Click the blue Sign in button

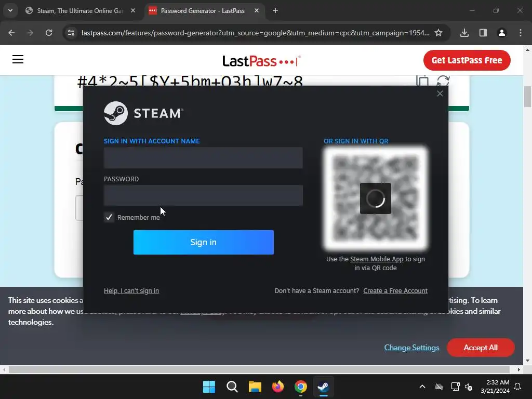click(204, 242)
